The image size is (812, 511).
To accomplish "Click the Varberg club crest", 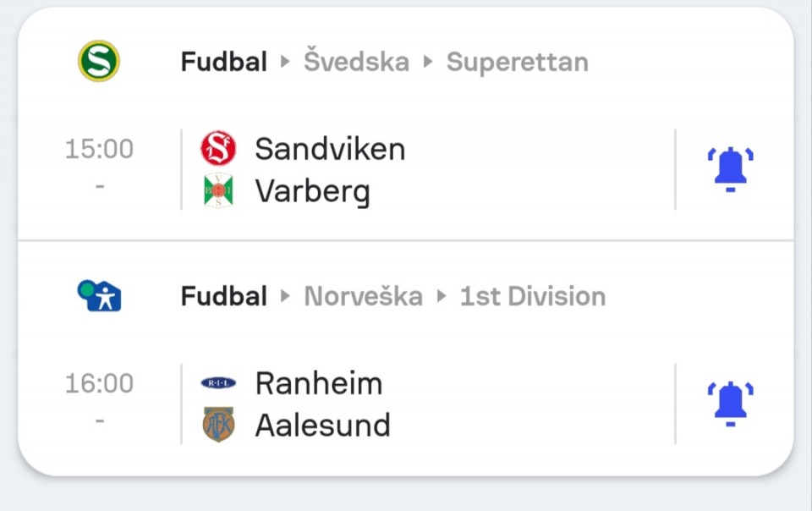I will tap(218, 190).
